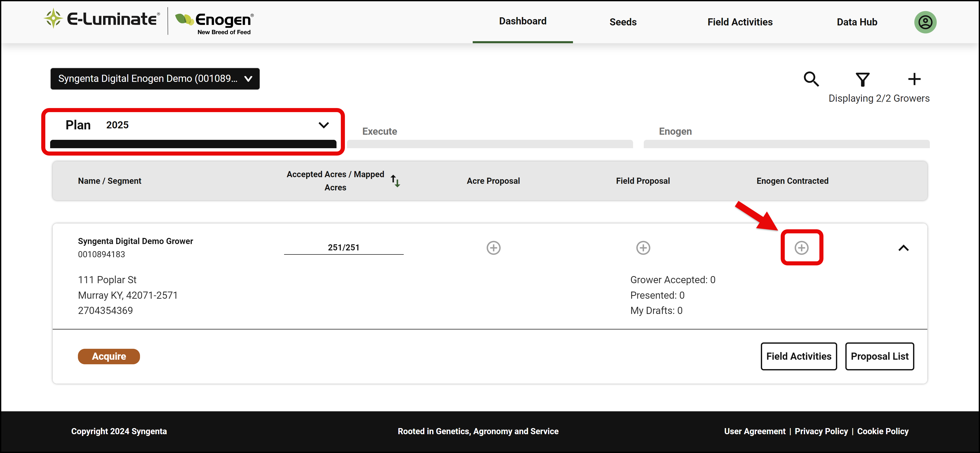Open the grower filter funnel icon
The height and width of the screenshot is (453, 980).
point(862,79)
